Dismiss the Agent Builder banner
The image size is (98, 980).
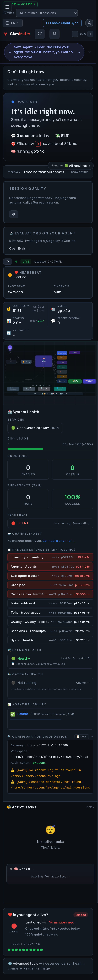click(x=89, y=52)
